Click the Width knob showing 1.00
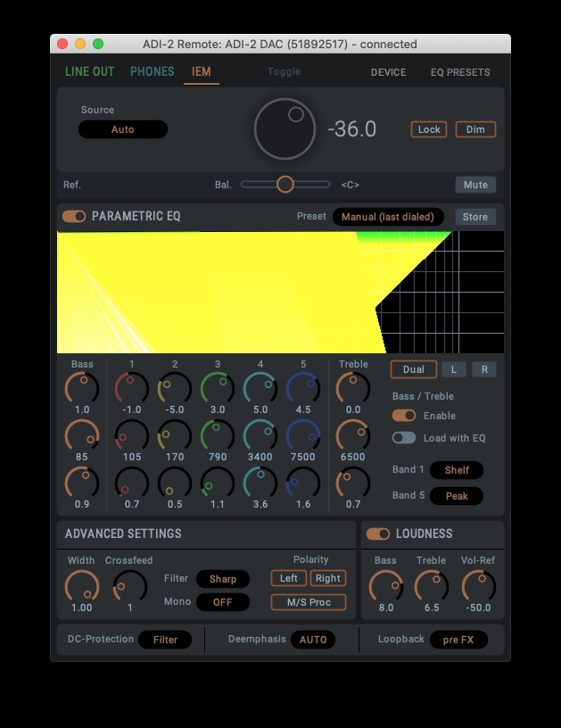The image size is (561, 728). [x=82, y=586]
